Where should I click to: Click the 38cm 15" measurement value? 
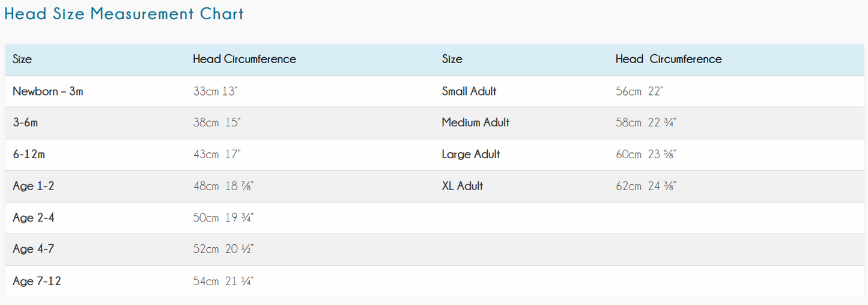tap(217, 123)
